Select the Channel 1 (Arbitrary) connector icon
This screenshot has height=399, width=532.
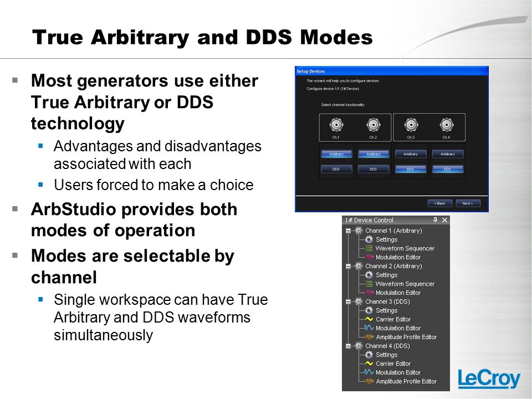click(359, 231)
